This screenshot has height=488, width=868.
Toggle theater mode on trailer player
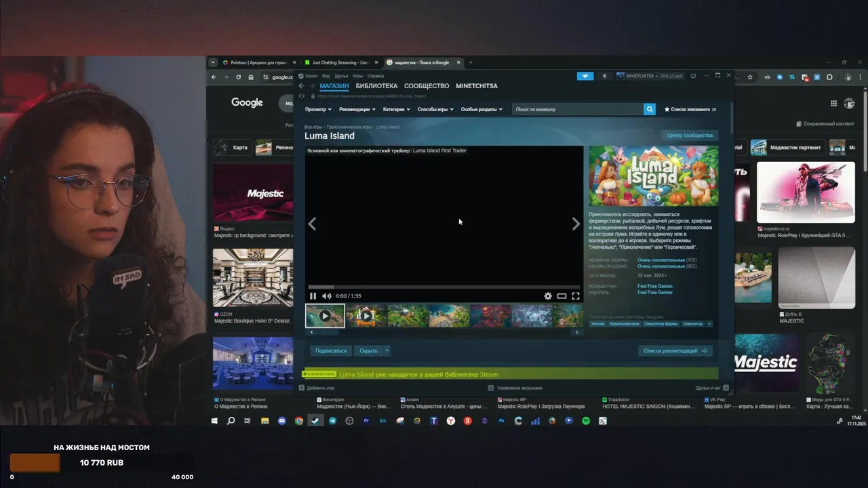(x=561, y=296)
